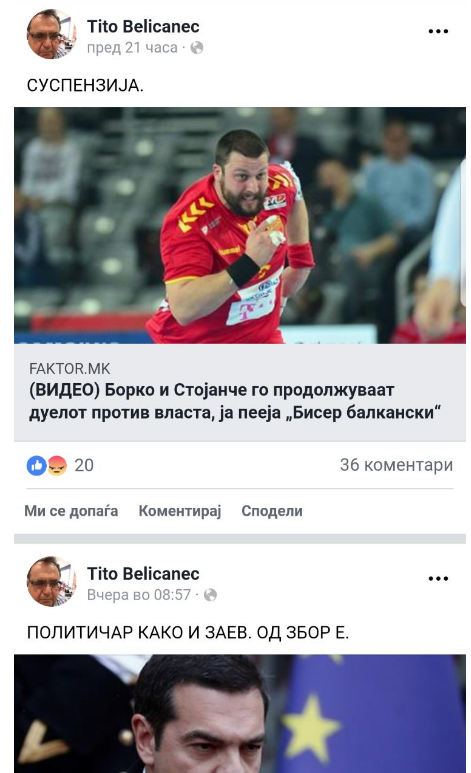Click the 'Коментирај' button

180,511
